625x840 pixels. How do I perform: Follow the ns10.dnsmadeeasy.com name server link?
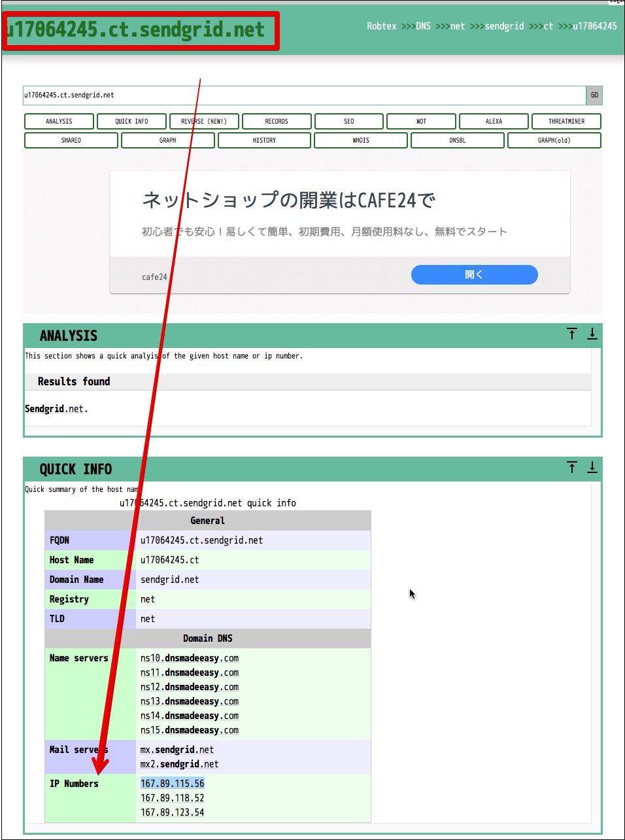(x=190, y=658)
